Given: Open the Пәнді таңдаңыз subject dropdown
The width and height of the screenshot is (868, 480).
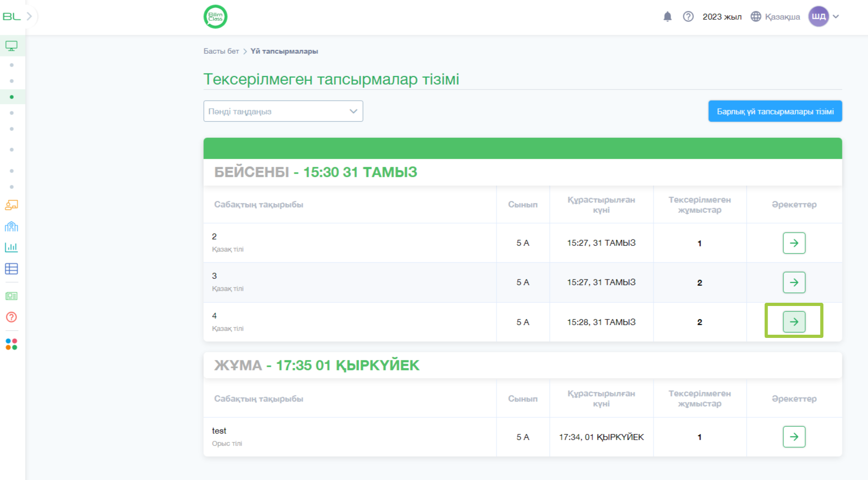Looking at the screenshot, I should coord(283,111).
